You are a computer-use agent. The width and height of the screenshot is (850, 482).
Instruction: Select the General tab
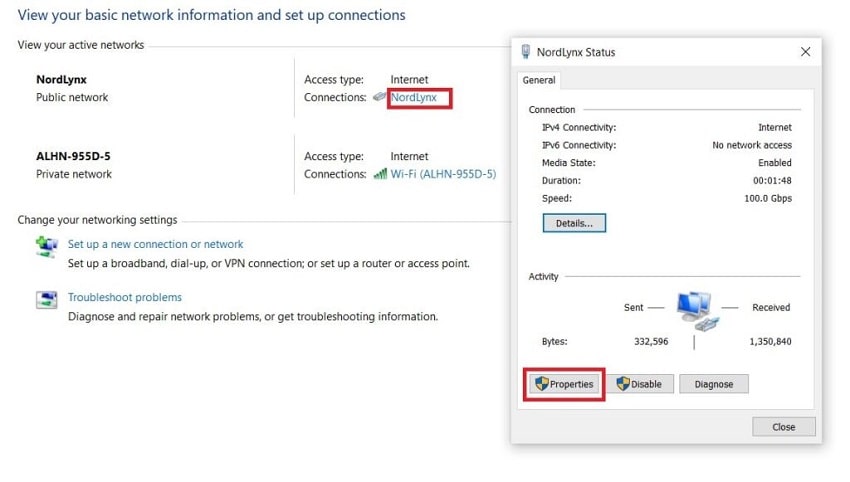coord(539,80)
